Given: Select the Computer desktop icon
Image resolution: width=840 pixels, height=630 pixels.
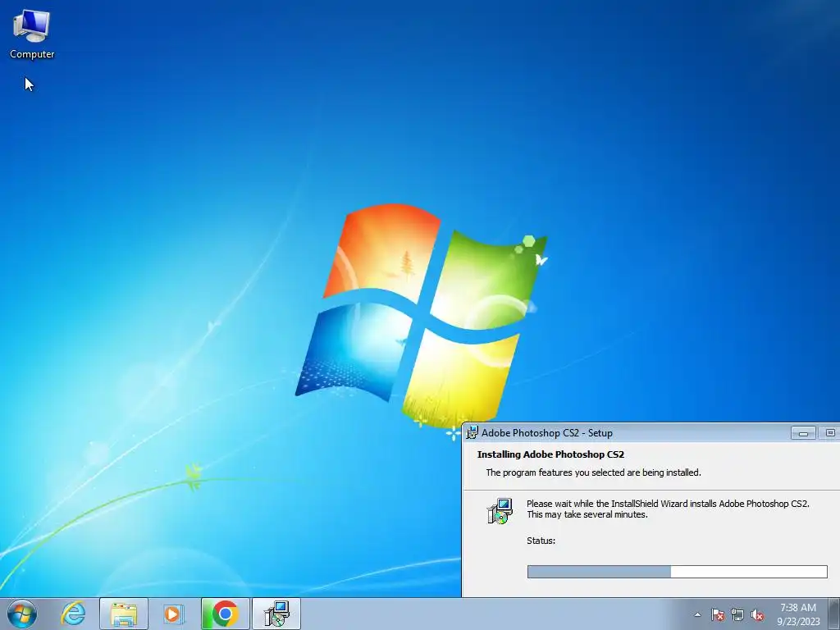Looking at the screenshot, I should click(32, 34).
